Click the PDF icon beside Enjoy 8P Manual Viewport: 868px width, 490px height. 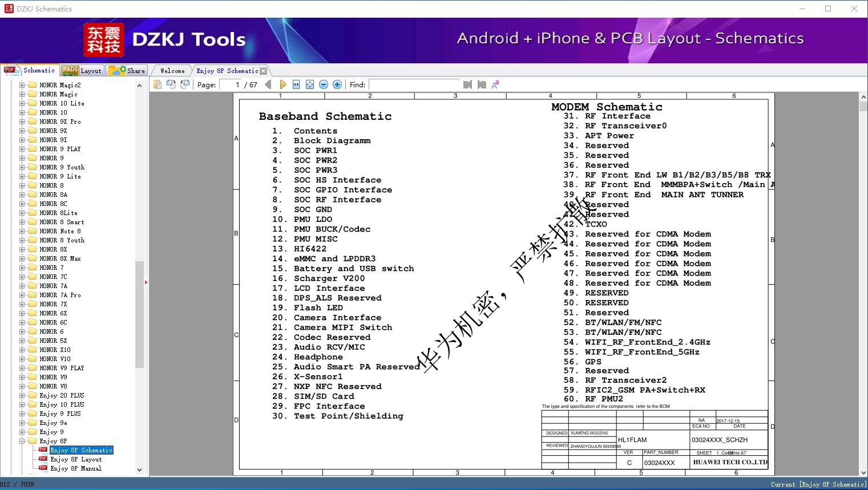[x=43, y=468]
